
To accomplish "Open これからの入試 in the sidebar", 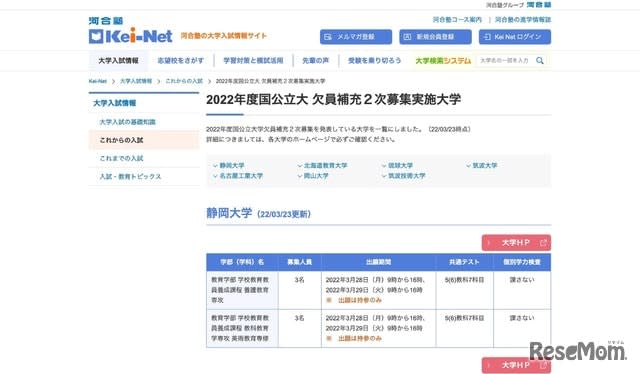I will coord(144,140).
